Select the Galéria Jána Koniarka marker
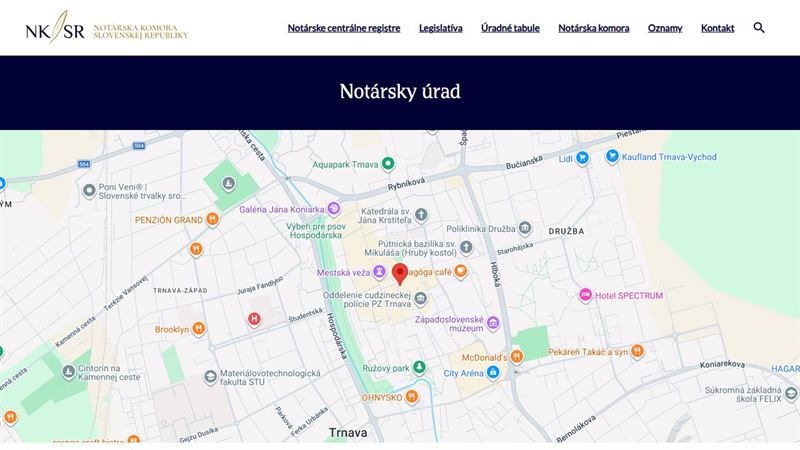 tap(334, 208)
